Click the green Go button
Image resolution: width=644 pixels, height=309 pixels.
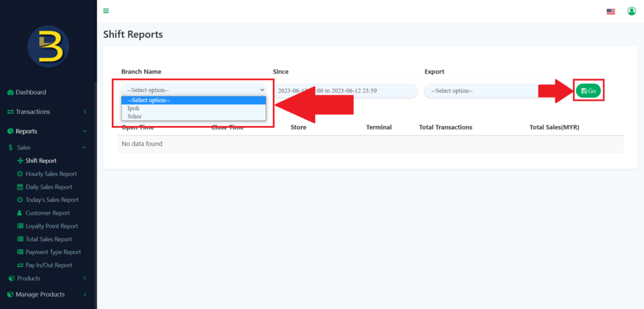click(x=588, y=91)
